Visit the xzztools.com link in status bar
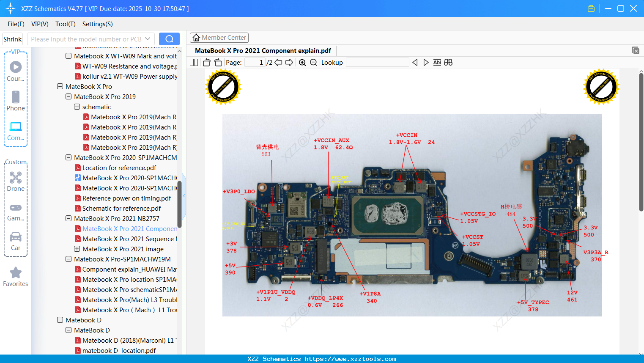The image size is (644, 363). [x=350, y=359]
